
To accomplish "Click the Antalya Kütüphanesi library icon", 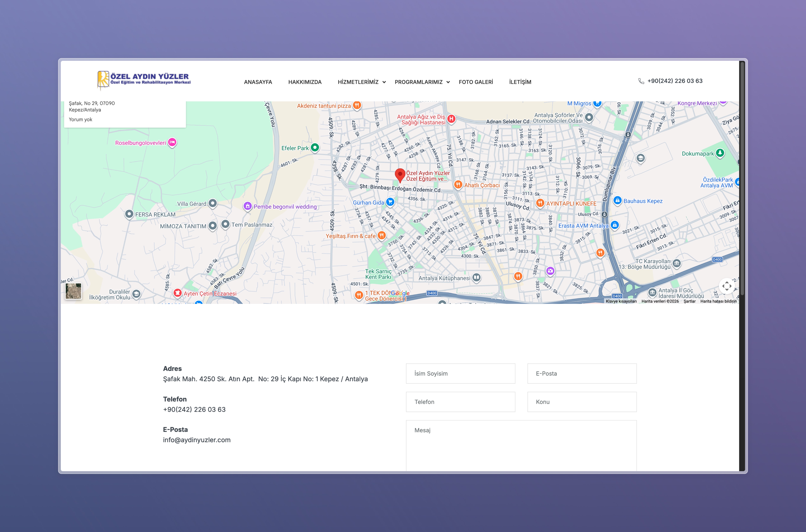I will point(476,277).
